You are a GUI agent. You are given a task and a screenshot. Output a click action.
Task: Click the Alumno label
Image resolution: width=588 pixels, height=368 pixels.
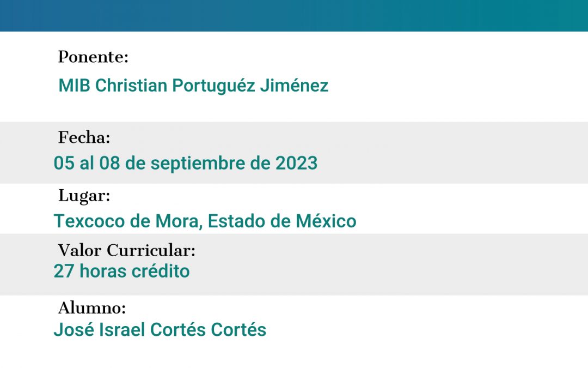[91, 309]
